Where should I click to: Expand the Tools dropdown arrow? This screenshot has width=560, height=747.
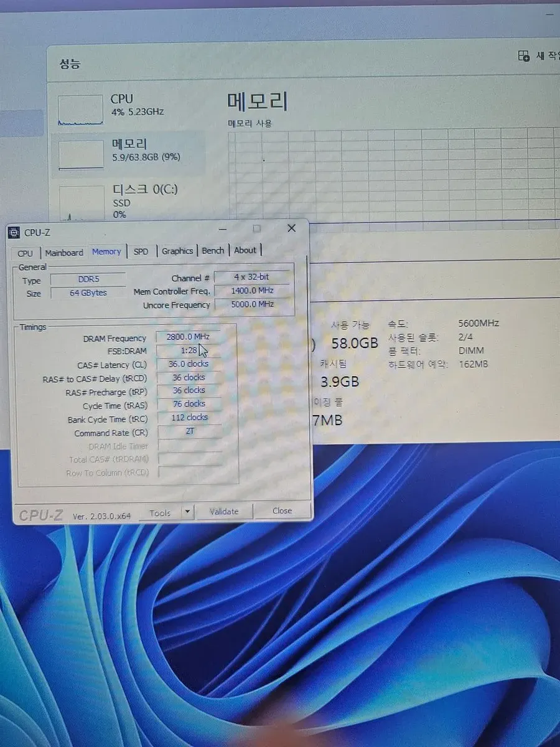(187, 512)
